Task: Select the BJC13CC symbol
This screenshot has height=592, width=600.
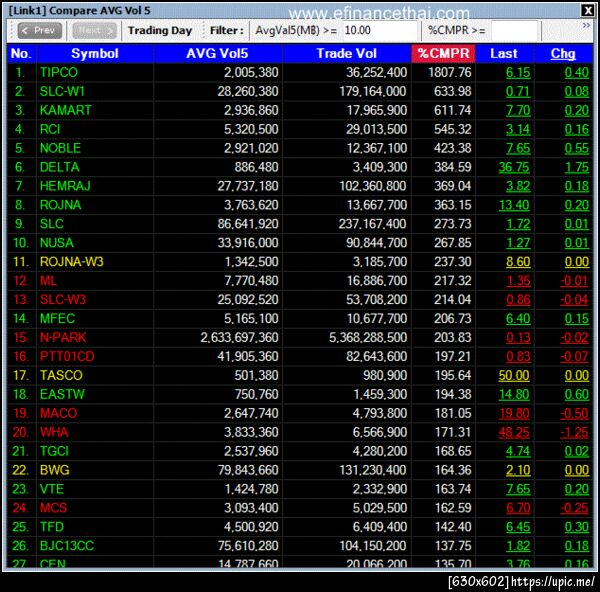Action: point(67,546)
